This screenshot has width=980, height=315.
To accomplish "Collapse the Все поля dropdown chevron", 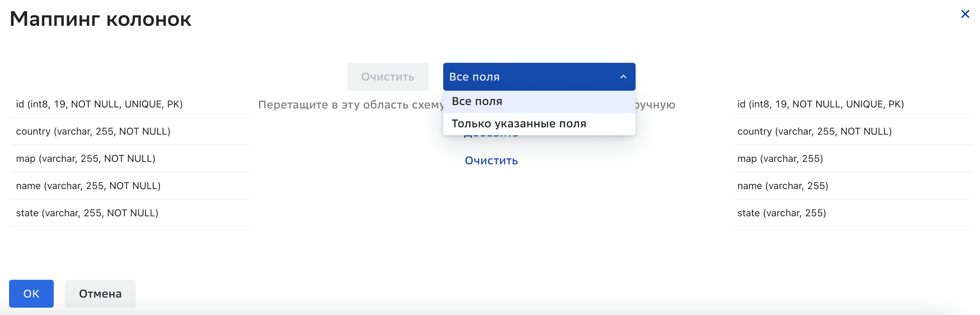I will pos(623,76).
